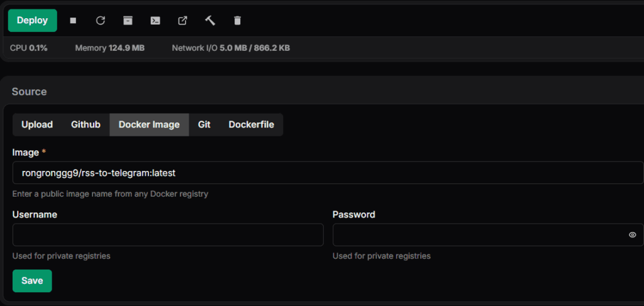Select the Github source tab

(86, 124)
